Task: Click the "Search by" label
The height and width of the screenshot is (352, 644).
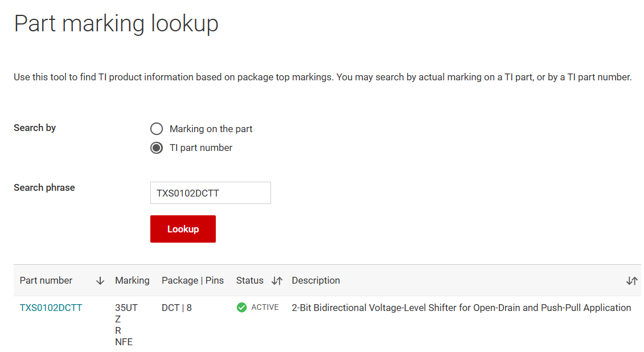Action: pyautogui.click(x=35, y=128)
